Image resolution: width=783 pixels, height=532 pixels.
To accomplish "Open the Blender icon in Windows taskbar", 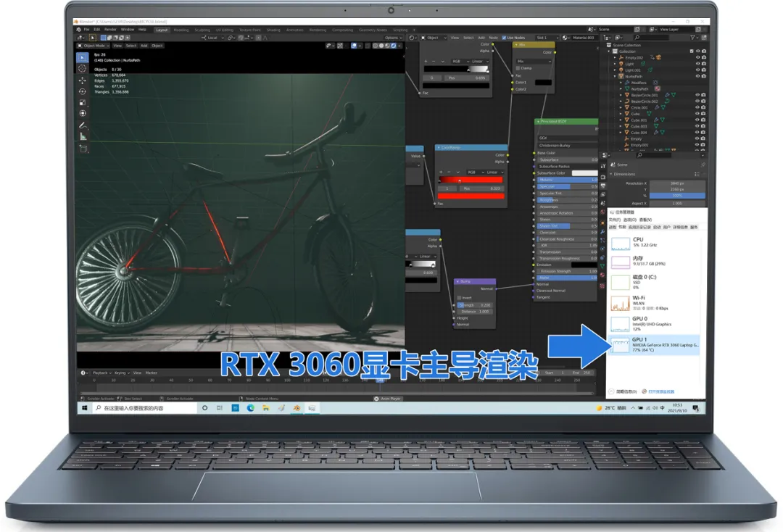I will tap(297, 408).
